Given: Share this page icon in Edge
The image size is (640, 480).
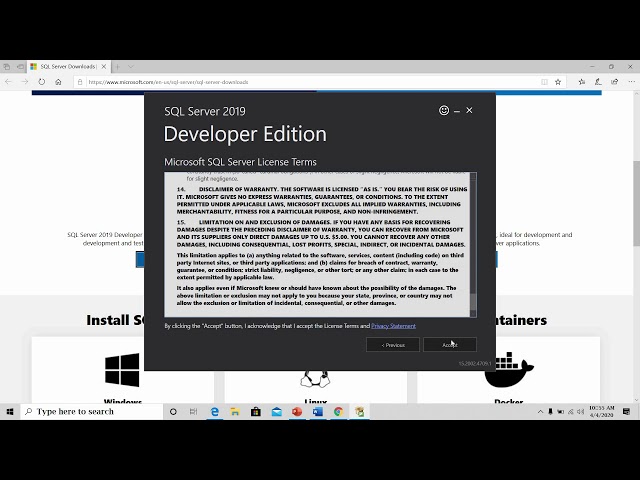Looking at the screenshot, I should [x=614, y=82].
